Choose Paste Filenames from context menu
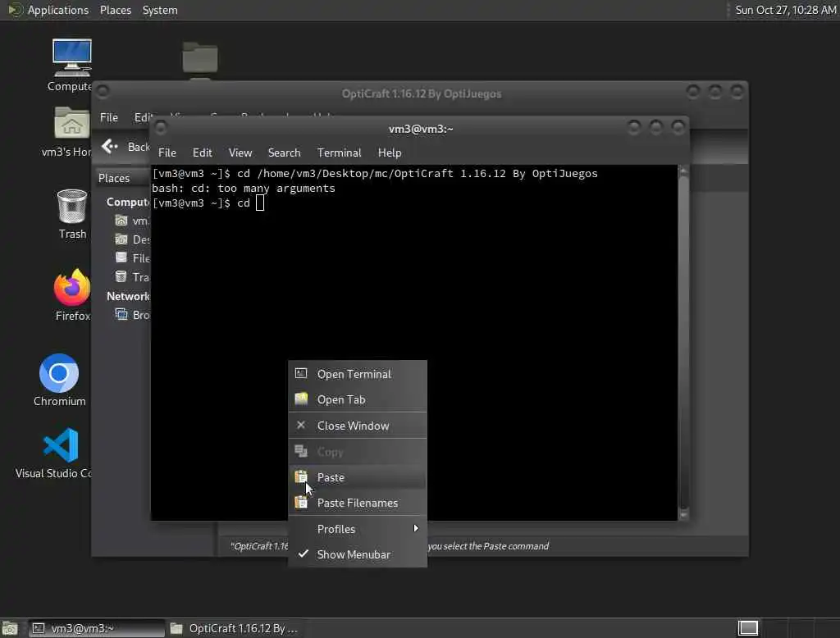Image resolution: width=840 pixels, height=638 pixels. tap(358, 503)
